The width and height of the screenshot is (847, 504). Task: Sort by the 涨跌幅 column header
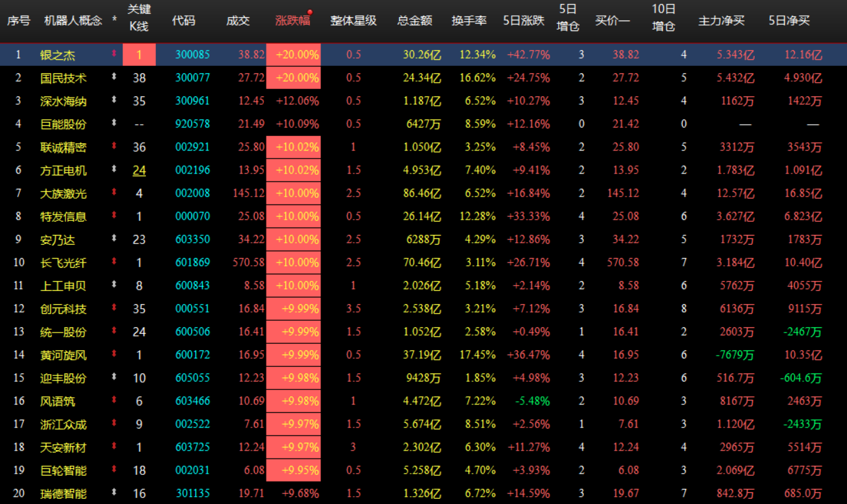pos(292,20)
